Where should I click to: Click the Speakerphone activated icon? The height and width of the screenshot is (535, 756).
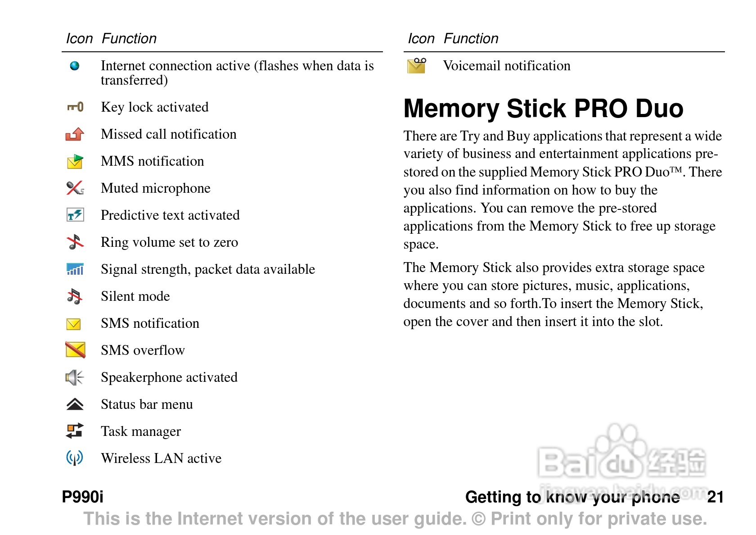tap(75, 377)
